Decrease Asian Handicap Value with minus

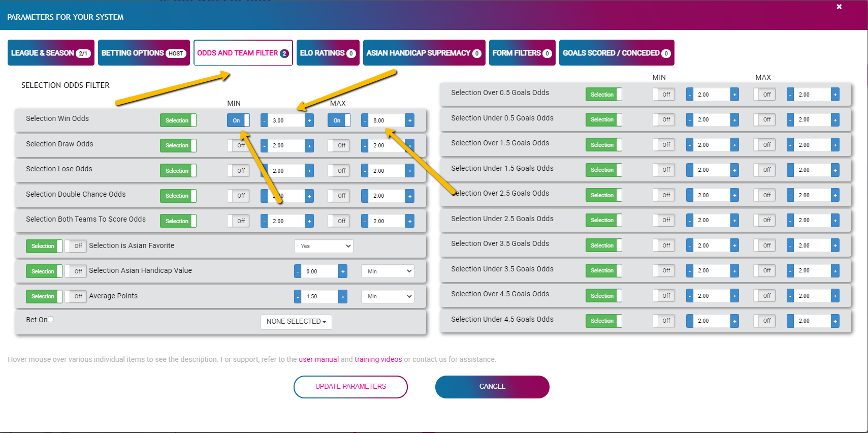pos(298,271)
